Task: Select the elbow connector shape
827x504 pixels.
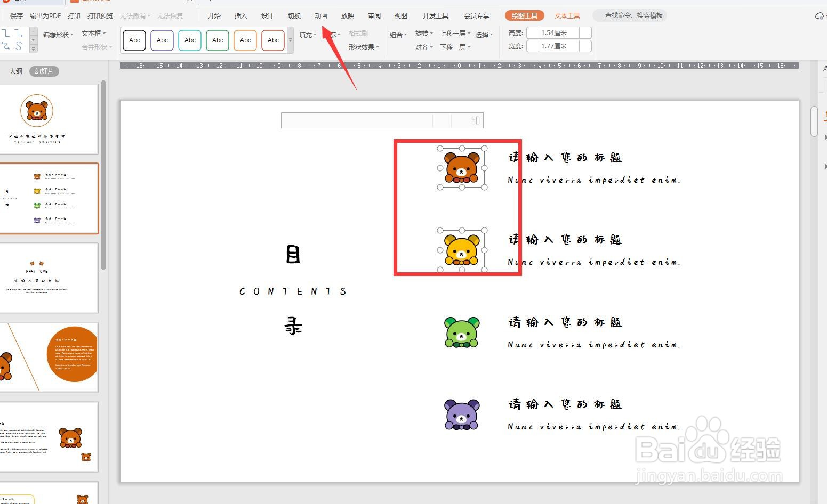Action: point(6,34)
